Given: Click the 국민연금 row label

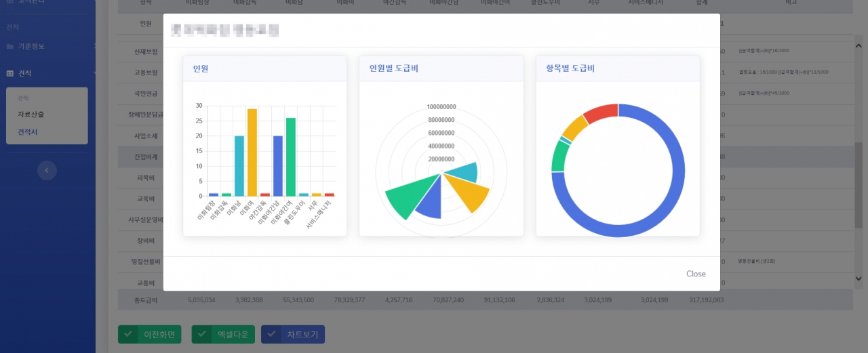Looking at the screenshot, I should [146, 93].
